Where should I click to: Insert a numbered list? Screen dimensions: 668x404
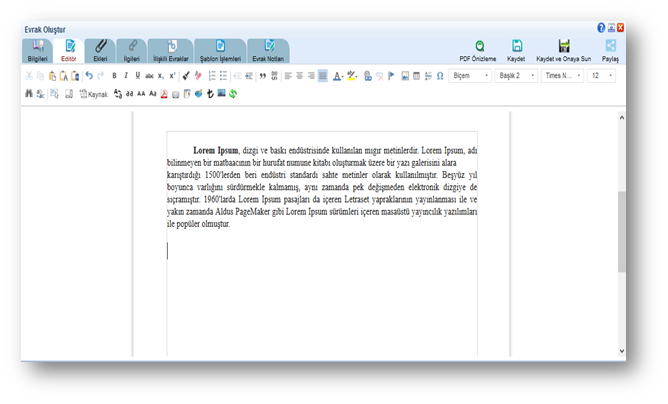pyautogui.click(x=212, y=76)
